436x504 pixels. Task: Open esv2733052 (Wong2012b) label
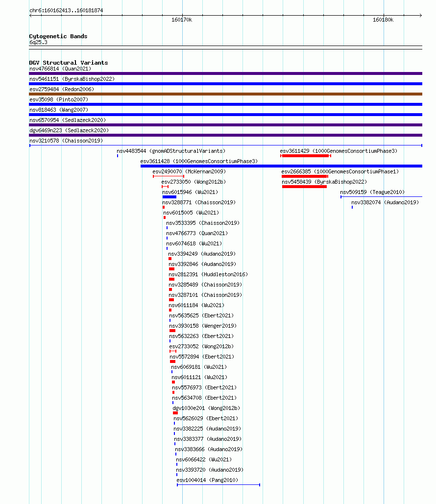point(202,346)
